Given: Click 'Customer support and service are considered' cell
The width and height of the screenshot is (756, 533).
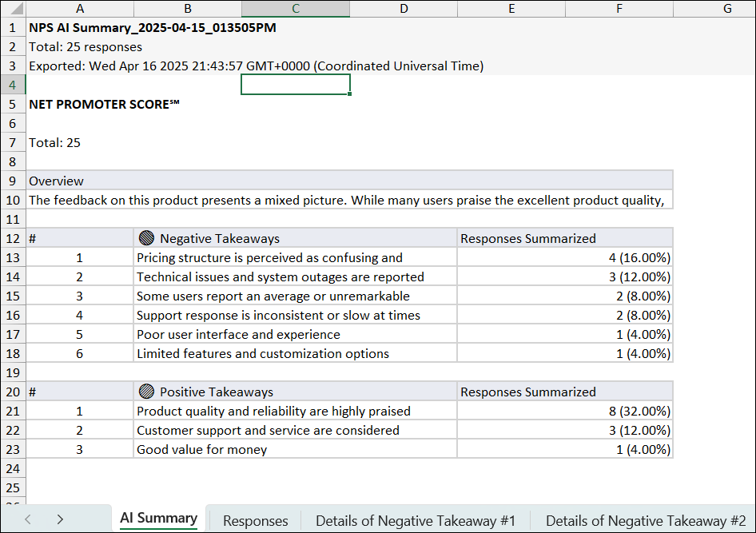Looking at the screenshot, I should click(296, 431).
